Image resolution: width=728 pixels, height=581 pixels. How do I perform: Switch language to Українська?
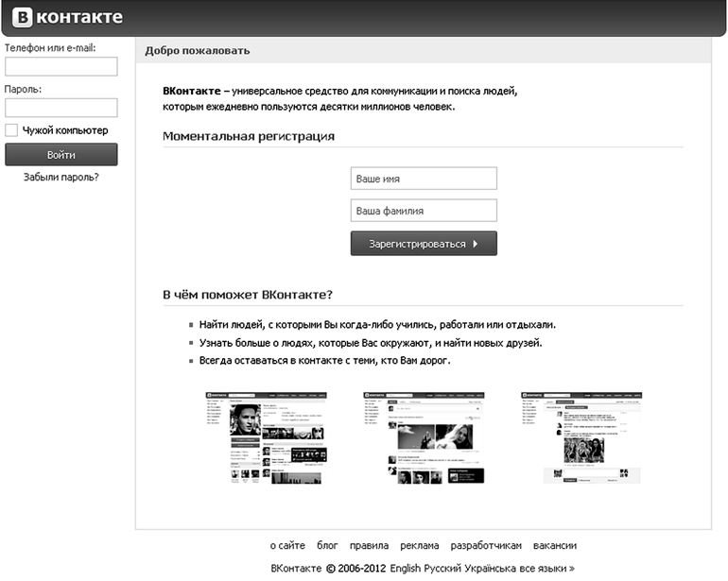point(491,569)
